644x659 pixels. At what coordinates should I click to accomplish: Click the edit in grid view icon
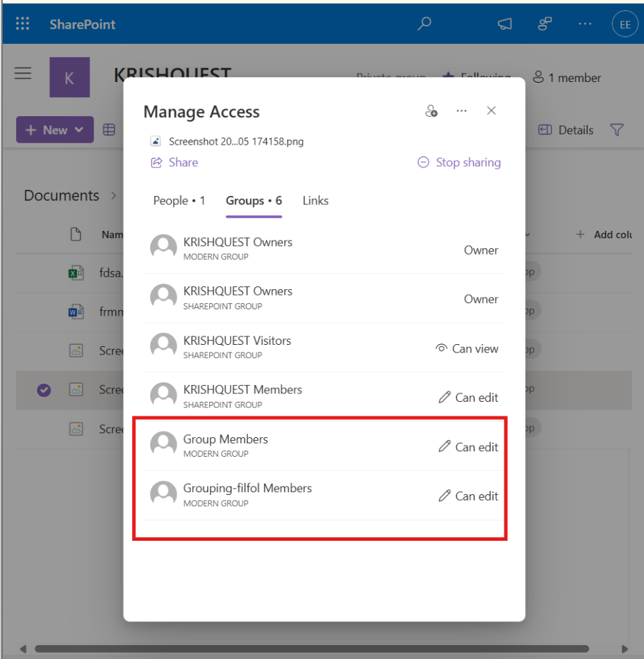pos(109,130)
